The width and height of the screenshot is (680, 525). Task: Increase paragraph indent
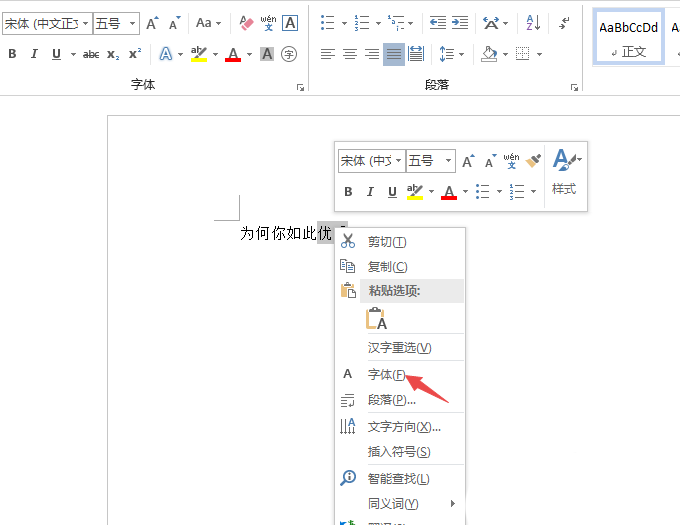(460, 23)
